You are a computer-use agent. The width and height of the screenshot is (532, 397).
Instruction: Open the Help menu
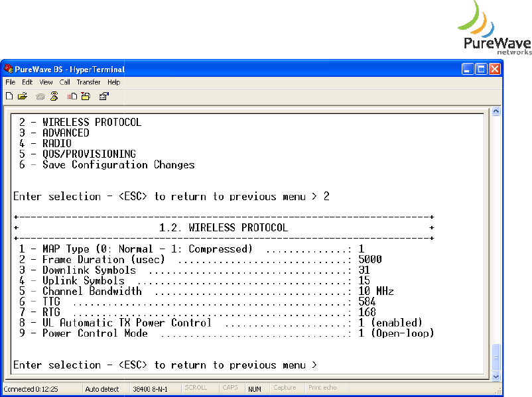point(113,82)
